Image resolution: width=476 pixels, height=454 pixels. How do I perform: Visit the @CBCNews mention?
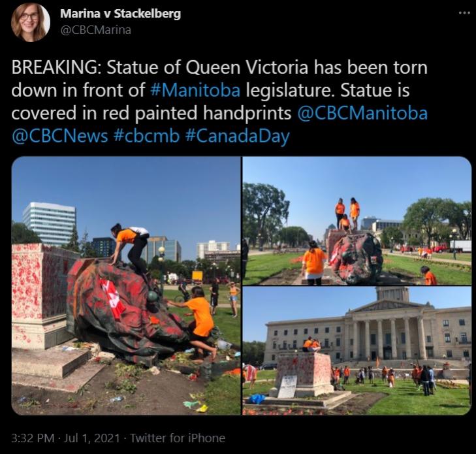[x=60, y=136]
